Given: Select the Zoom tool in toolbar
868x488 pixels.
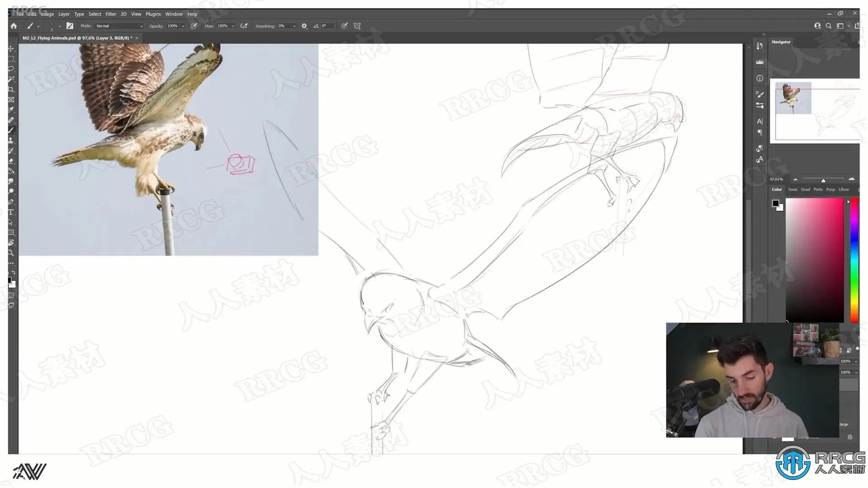Looking at the screenshot, I should pos(11,253).
